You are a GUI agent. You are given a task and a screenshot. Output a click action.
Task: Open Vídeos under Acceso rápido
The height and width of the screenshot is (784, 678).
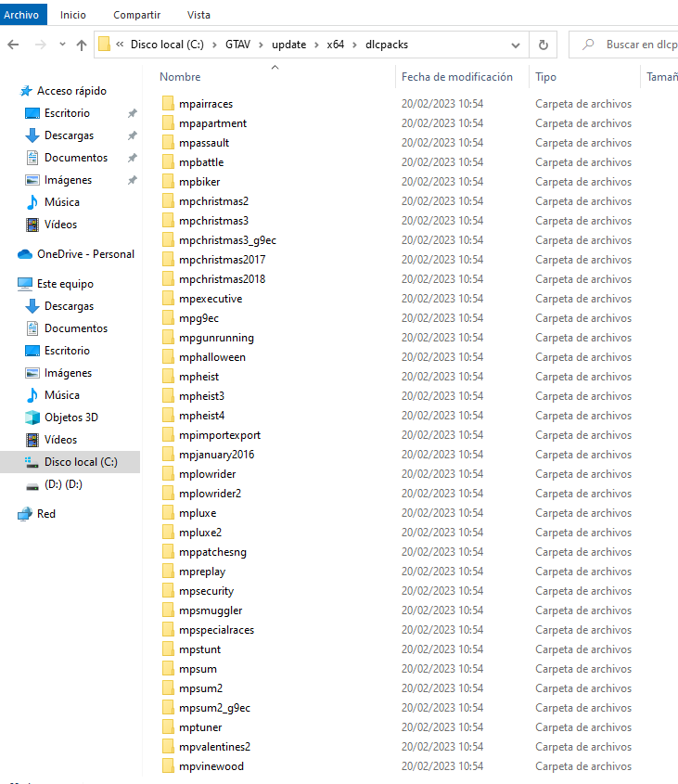pos(60,225)
